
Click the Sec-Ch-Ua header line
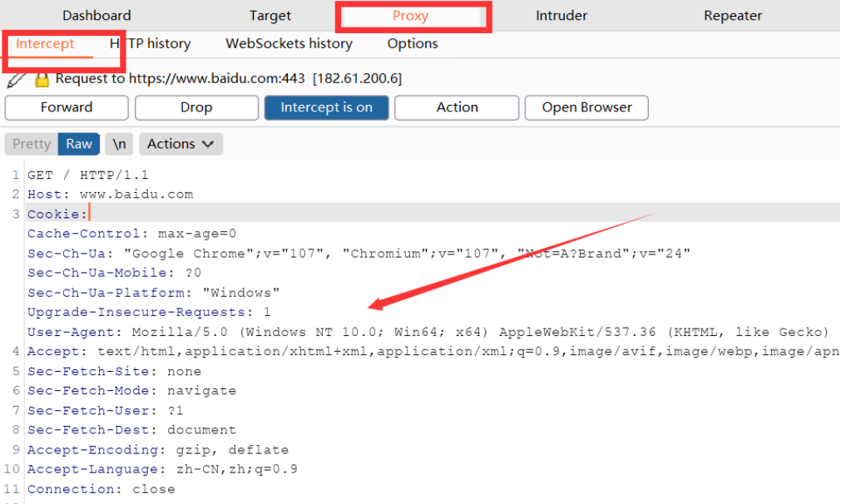pyautogui.click(x=359, y=254)
